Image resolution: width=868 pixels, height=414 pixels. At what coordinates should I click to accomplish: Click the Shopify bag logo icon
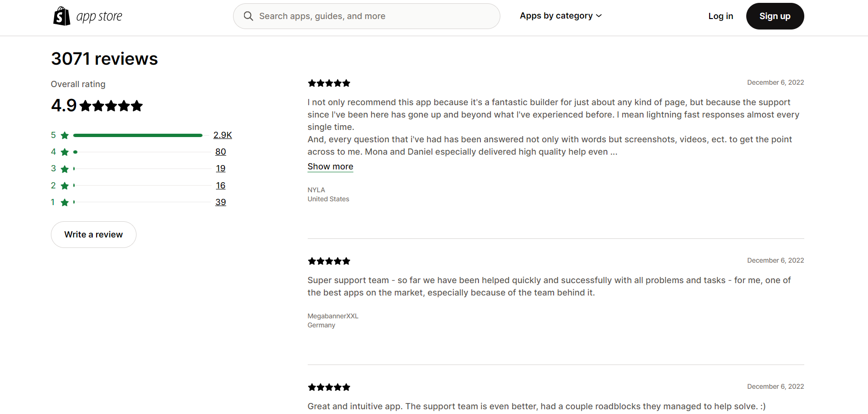pos(61,16)
